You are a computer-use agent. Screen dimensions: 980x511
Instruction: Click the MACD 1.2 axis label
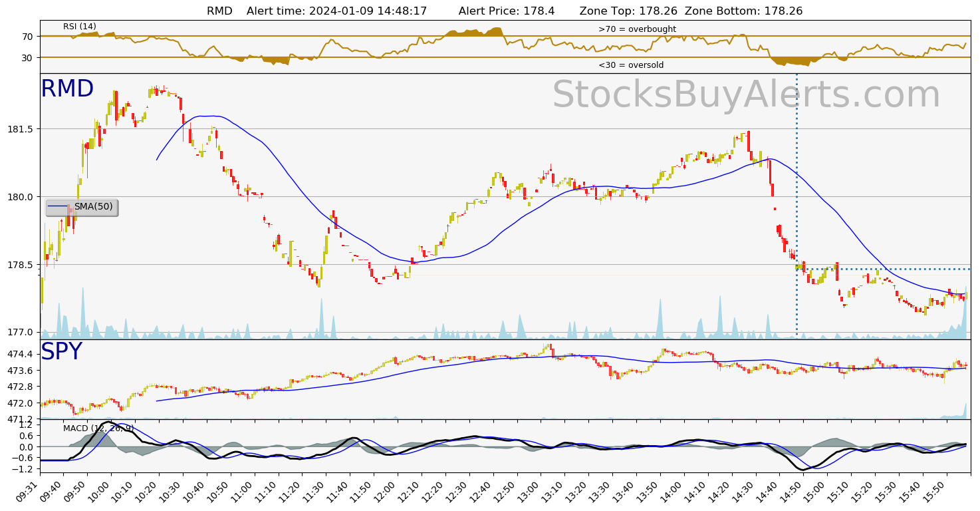(26, 424)
